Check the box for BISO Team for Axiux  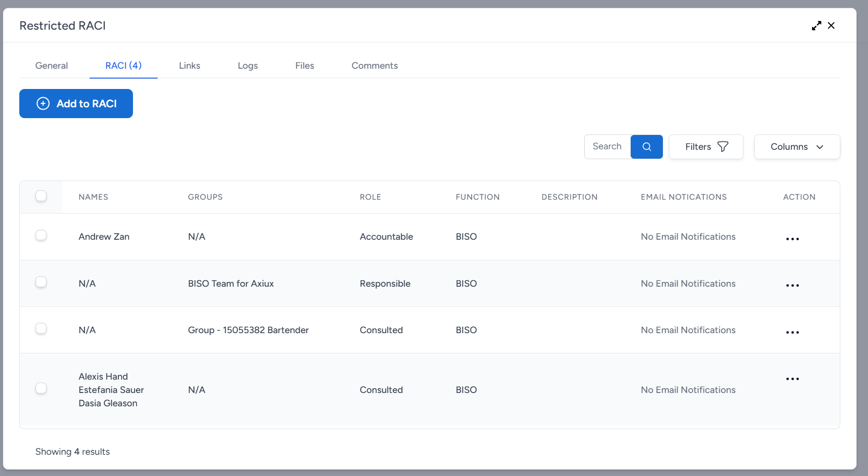(41, 282)
